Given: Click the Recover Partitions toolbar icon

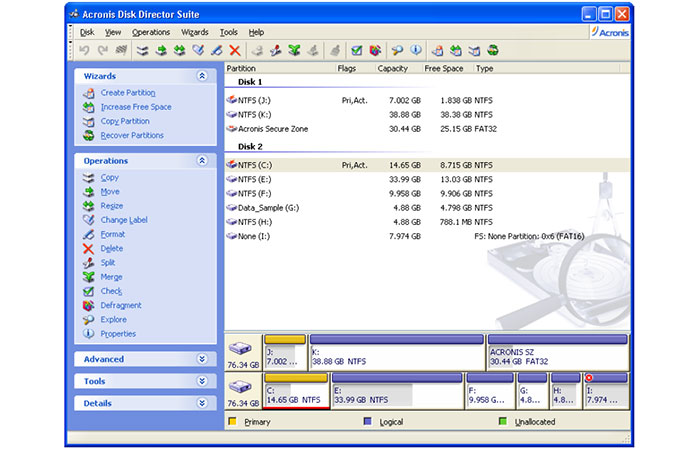Looking at the screenshot, I should (x=493, y=50).
